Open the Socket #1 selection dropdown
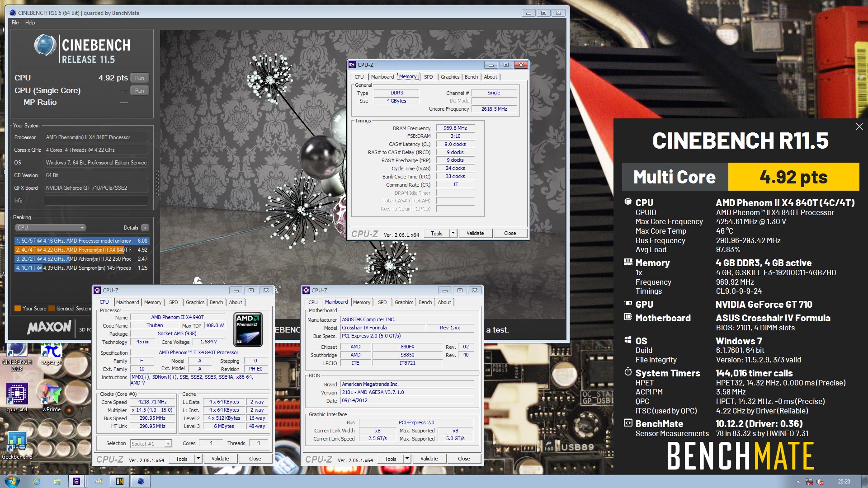The image size is (868, 488). coord(151,443)
